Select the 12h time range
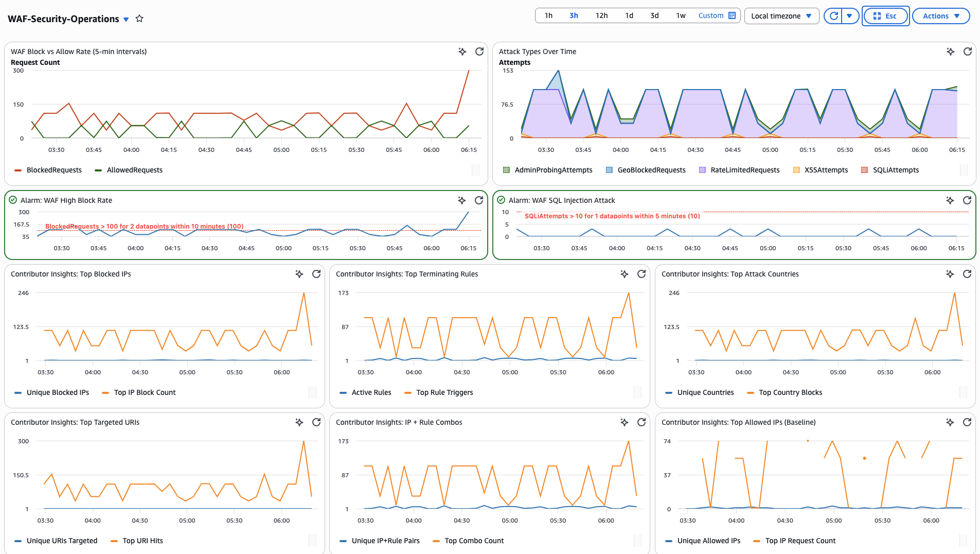Screen dimensions: 980x554 (601, 15)
